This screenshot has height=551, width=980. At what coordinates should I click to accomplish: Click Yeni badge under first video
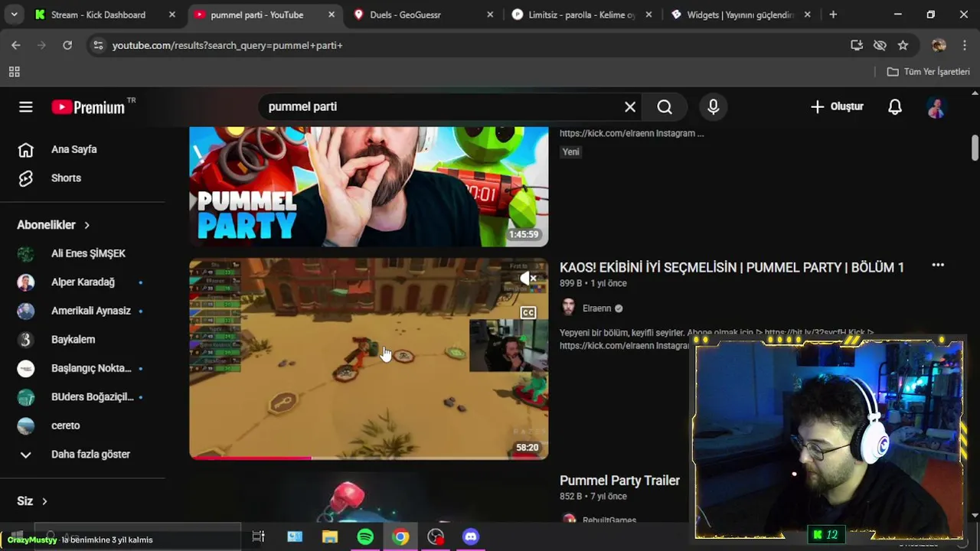tap(571, 152)
